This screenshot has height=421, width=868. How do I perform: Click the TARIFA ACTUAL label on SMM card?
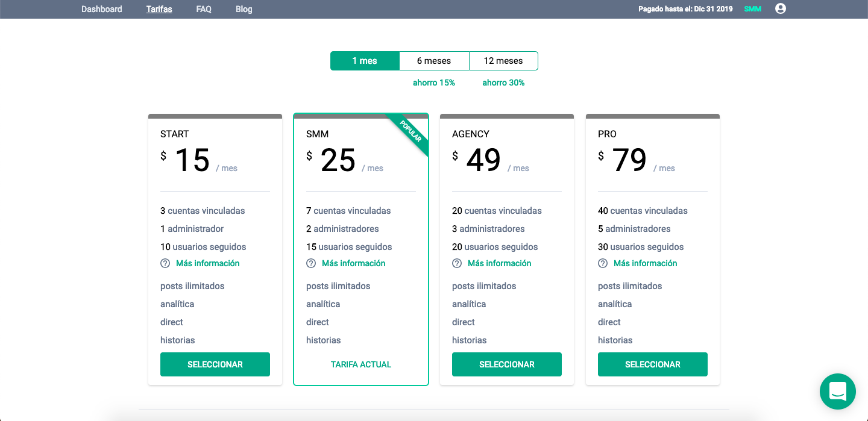click(x=361, y=364)
